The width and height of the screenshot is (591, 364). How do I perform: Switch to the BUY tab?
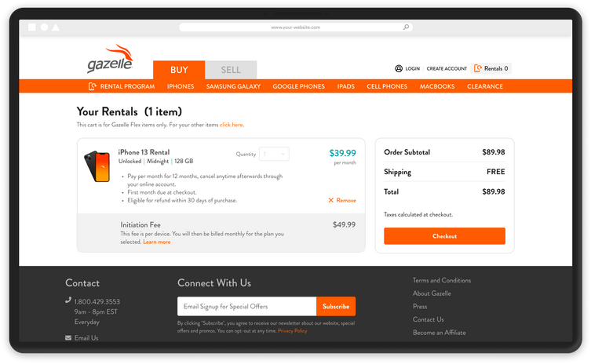point(179,70)
